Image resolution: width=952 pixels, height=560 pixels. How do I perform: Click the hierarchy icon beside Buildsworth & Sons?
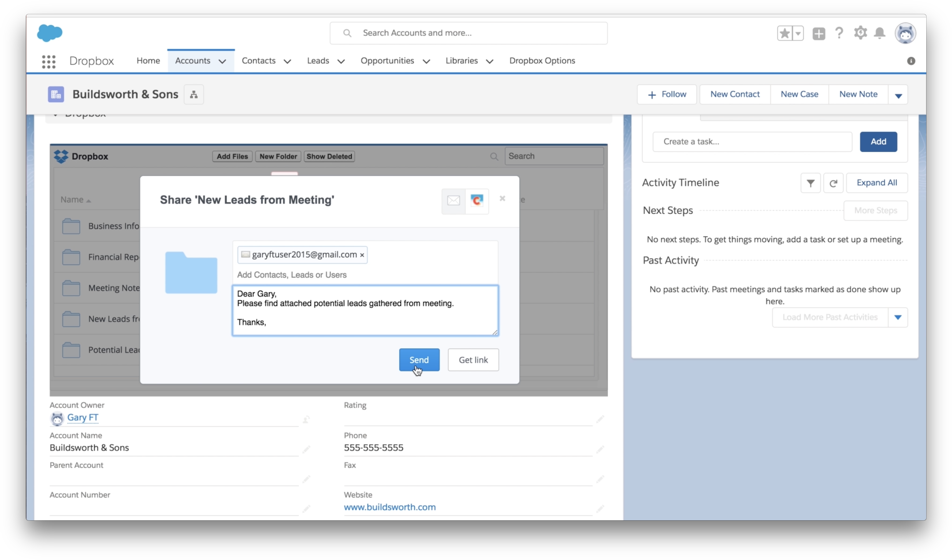coord(193,94)
